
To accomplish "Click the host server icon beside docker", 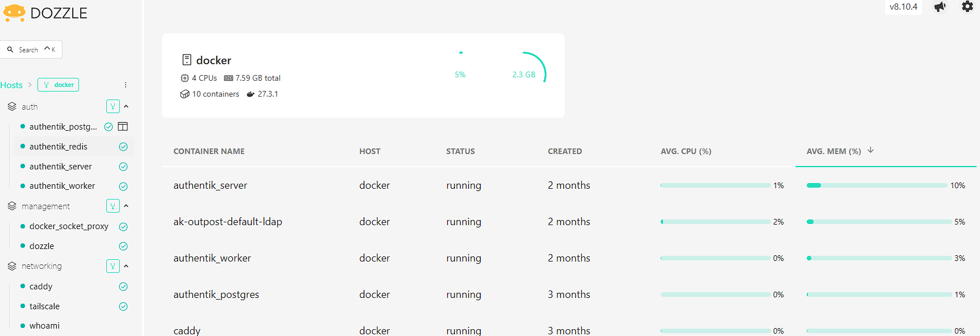I will [x=186, y=60].
